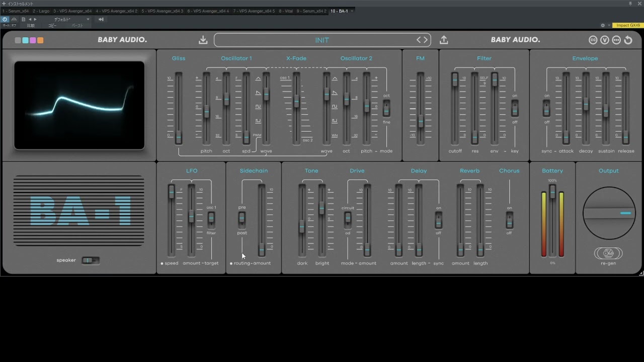The image size is (644, 362).
Task: Switch to the 9 - Serum_x64 2 tab
Action: pos(311,11)
